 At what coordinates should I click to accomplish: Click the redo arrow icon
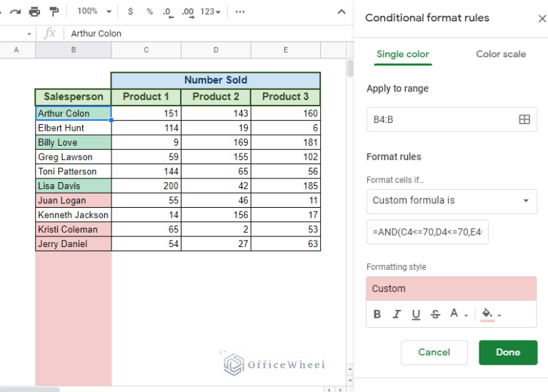pyautogui.click(x=16, y=11)
